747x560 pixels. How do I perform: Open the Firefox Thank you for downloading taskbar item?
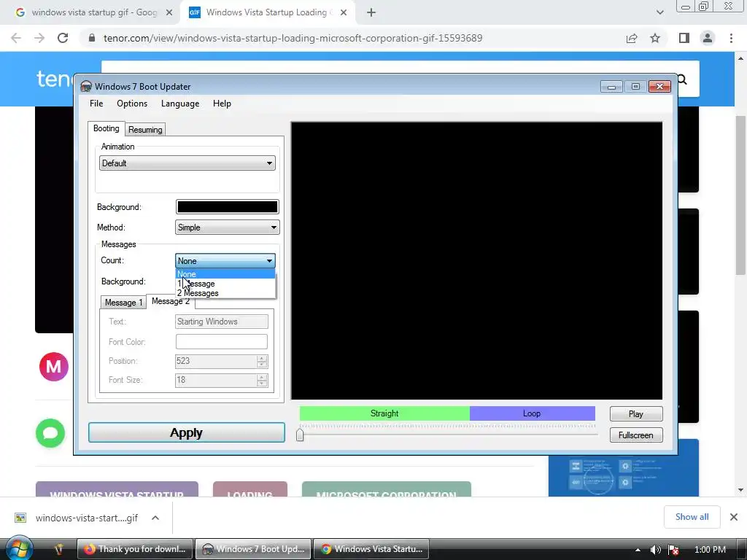tap(135, 549)
